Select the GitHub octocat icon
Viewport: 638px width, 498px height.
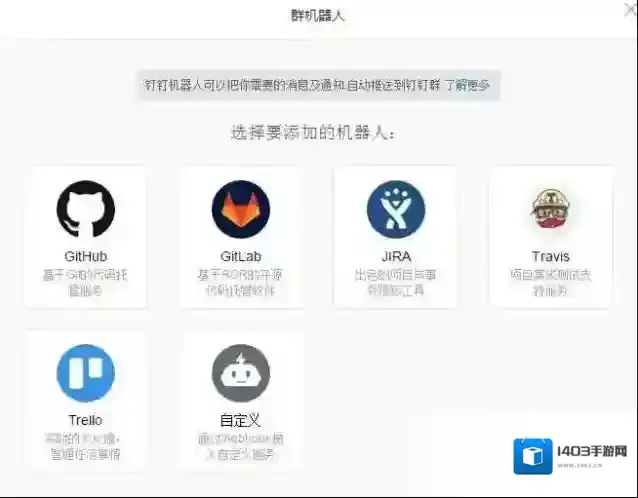[x=86, y=209]
